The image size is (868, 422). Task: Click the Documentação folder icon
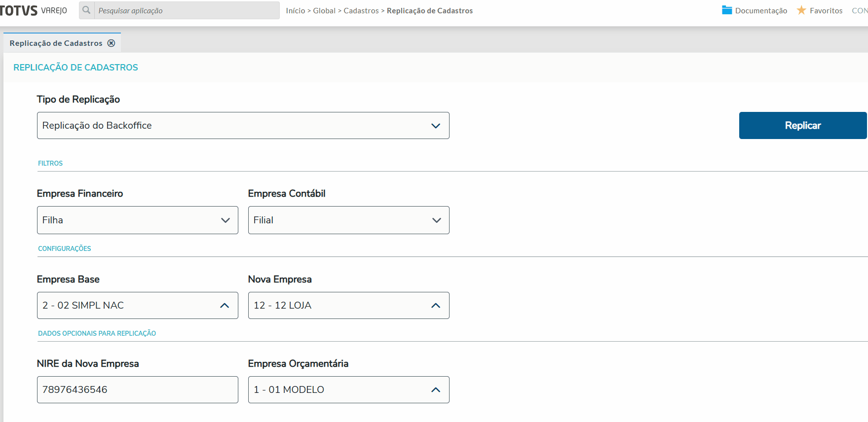point(726,10)
